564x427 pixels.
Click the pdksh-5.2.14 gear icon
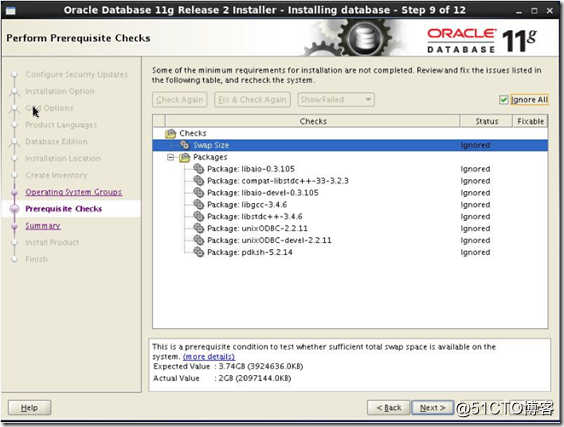point(199,252)
